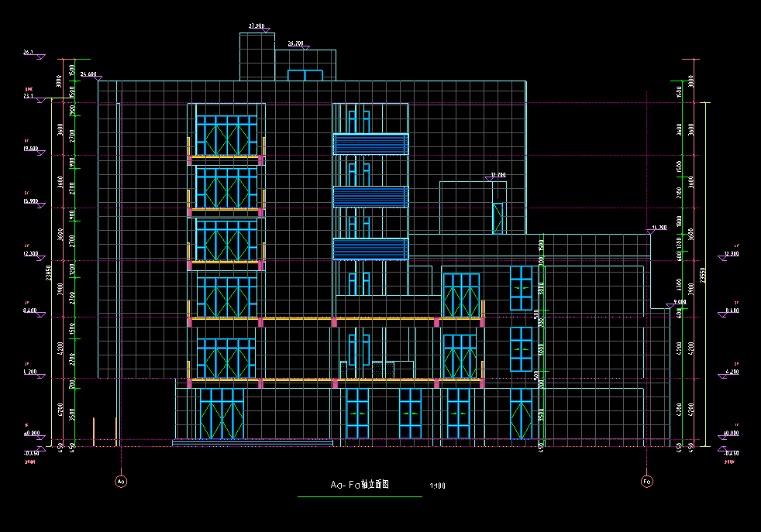Select the top blue louvered balcony panel

[x=370, y=144]
